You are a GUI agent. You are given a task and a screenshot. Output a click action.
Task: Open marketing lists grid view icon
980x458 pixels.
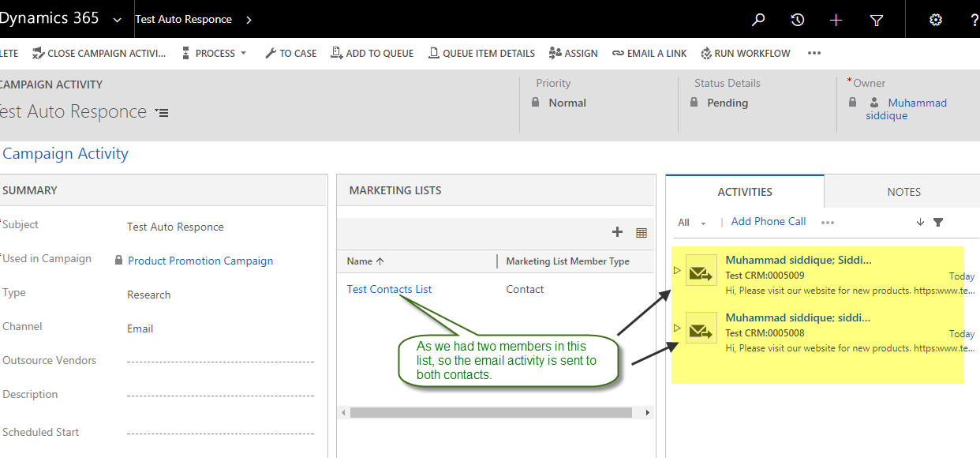pos(641,233)
